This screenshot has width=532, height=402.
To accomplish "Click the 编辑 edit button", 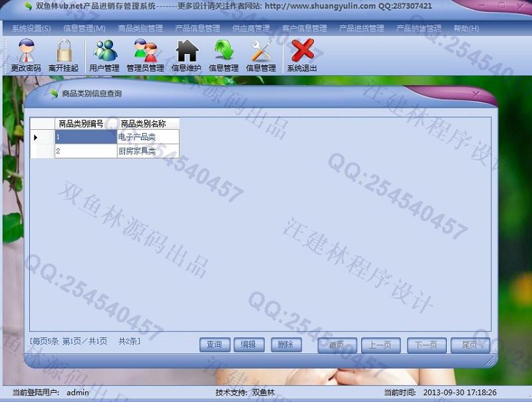I will click(x=249, y=345).
